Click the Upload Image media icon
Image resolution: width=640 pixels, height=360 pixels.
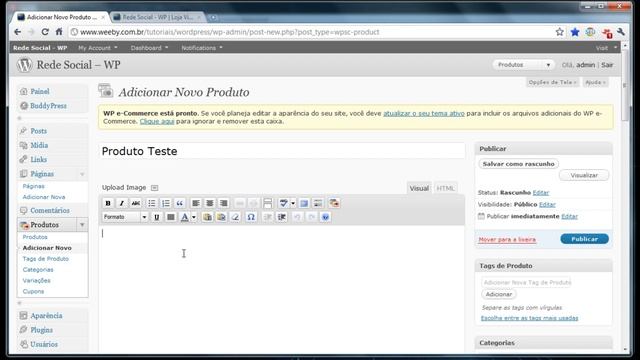(x=154, y=188)
